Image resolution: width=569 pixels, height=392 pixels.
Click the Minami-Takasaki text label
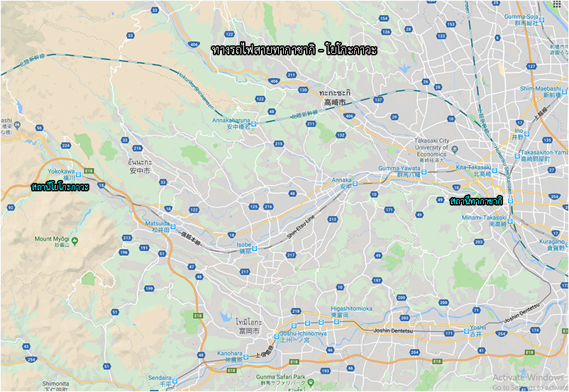point(484,218)
